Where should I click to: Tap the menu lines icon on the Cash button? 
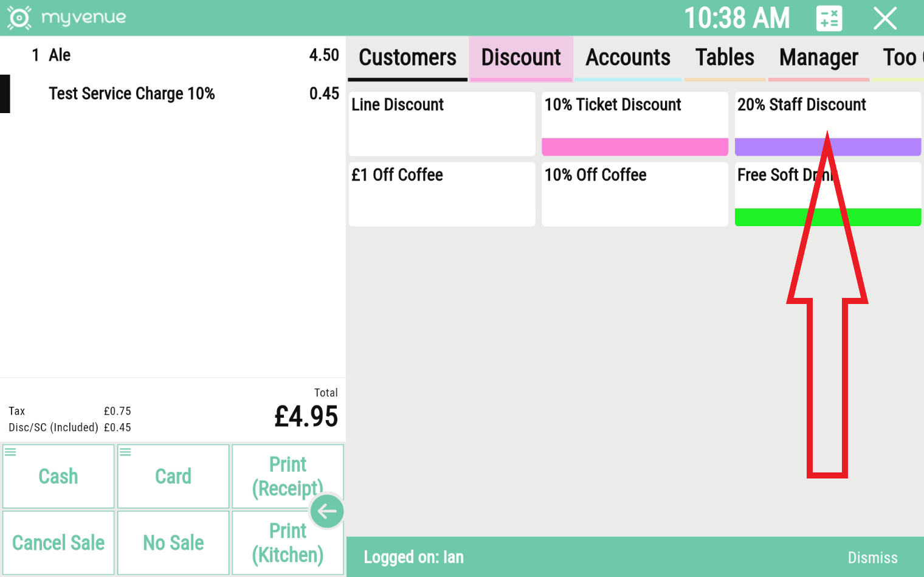[x=11, y=451]
